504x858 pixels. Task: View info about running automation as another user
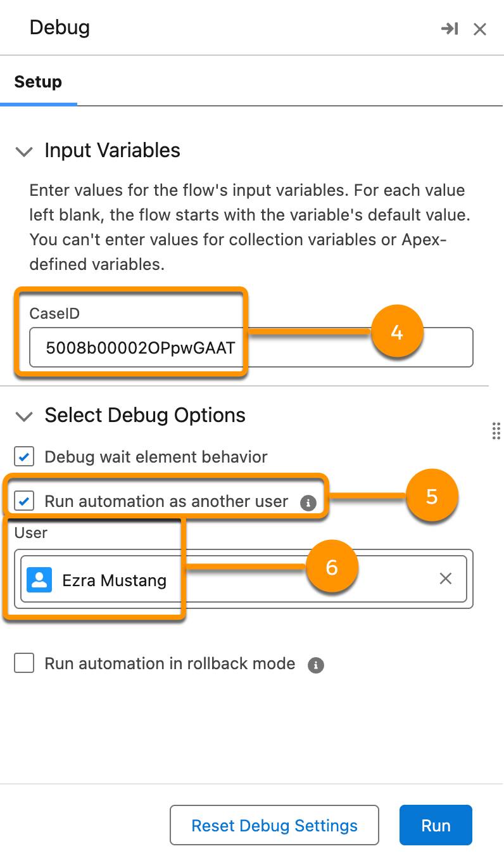point(310,503)
